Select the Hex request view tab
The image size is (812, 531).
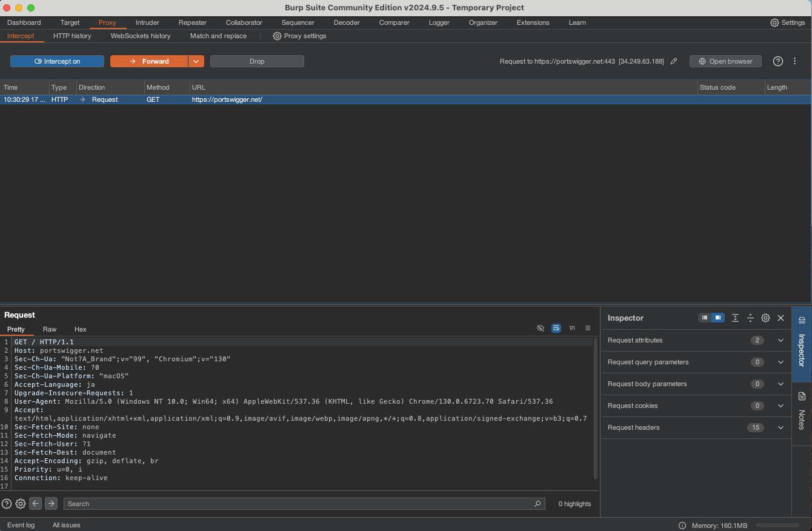81,329
